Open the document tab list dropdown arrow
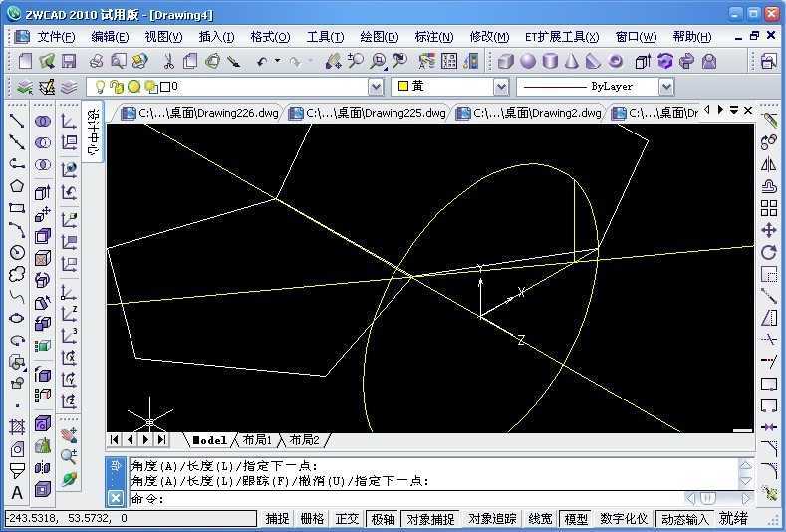This screenshot has width=786, height=532. (x=734, y=110)
